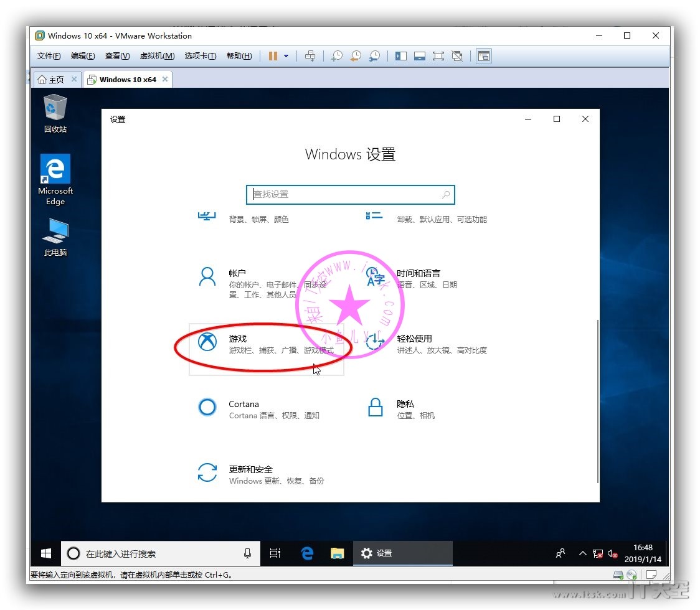The image size is (700, 610).
Task: Toggle the console view toolbar button
Action: coord(484,56)
